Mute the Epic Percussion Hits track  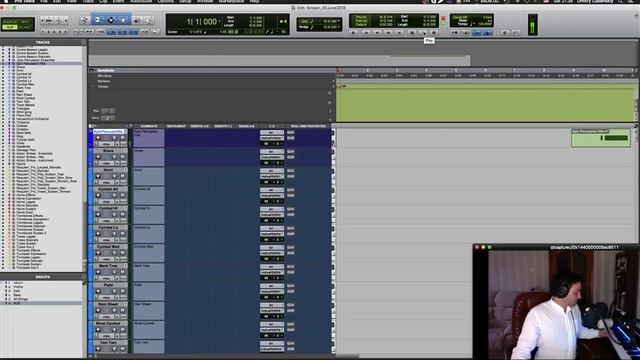pyautogui.click(x=122, y=138)
